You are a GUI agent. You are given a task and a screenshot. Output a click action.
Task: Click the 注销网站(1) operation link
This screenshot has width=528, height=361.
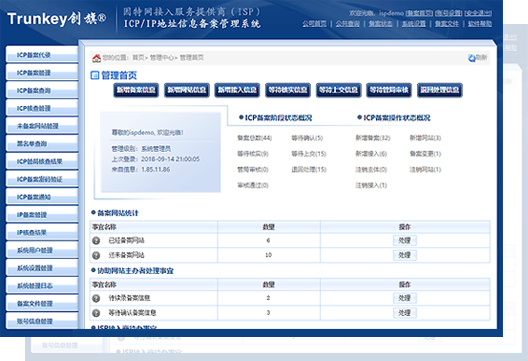point(425,169)
